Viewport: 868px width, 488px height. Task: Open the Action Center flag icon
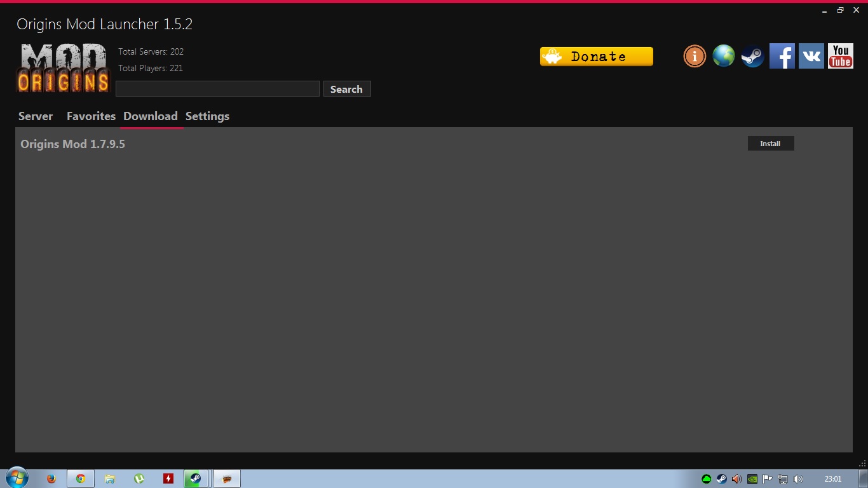pyautogui.click(x=768, y=479)
